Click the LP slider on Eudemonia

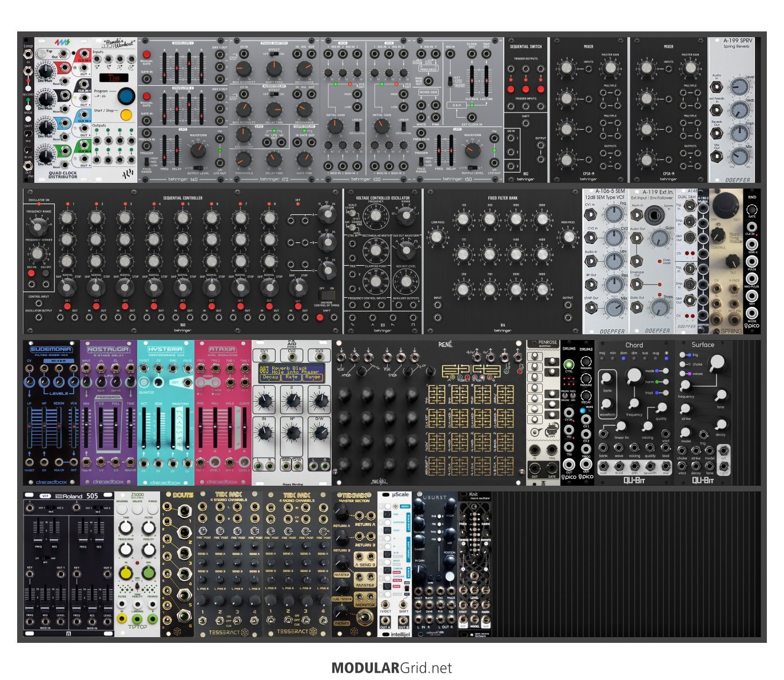[x=30, y=426]
